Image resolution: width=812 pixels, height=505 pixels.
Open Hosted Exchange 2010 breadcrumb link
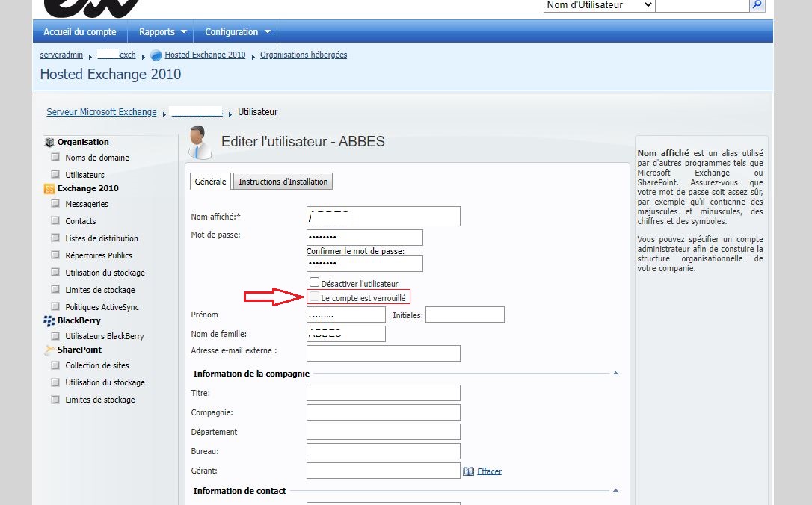205,55
